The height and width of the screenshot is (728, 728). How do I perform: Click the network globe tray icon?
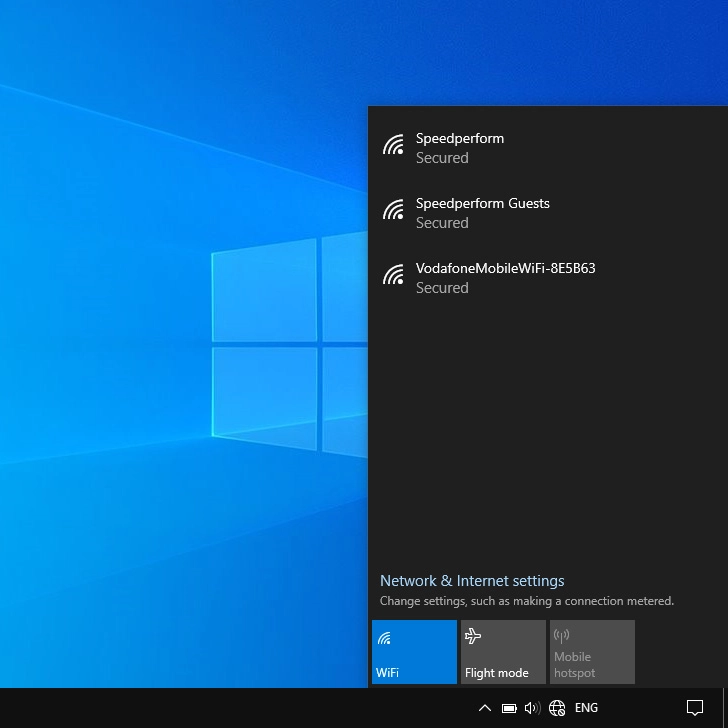557,708
